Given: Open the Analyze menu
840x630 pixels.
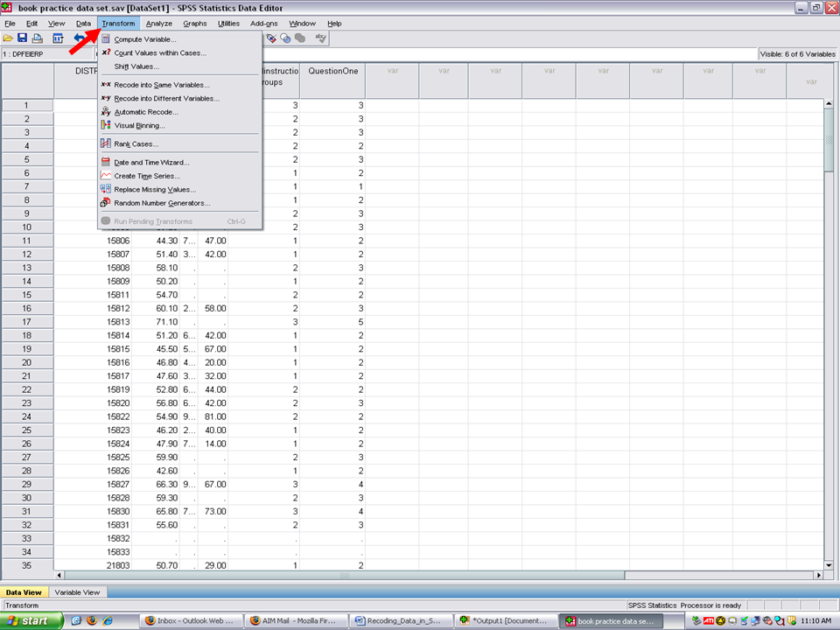Looking at the screenshot, I should pos(159,24).
